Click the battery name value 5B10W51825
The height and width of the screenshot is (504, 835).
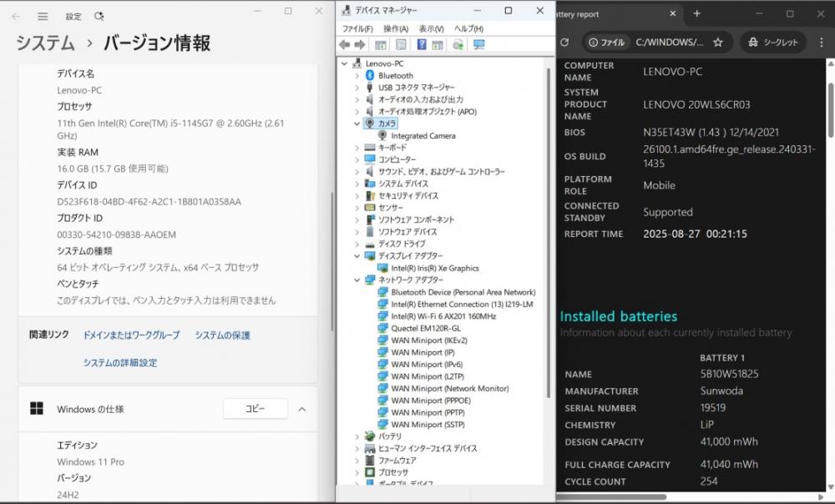coord(729,374)
